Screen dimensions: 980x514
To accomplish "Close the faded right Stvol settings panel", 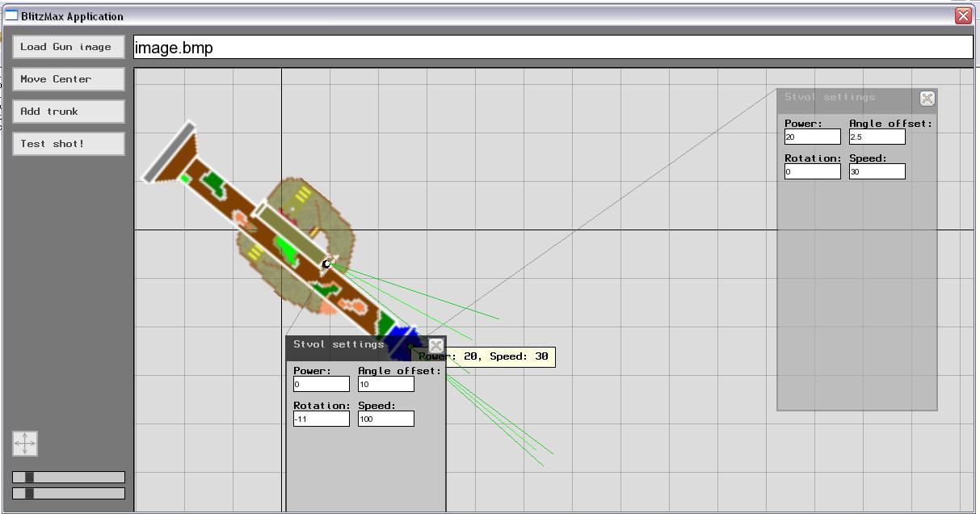I will [x=927, y=99].
